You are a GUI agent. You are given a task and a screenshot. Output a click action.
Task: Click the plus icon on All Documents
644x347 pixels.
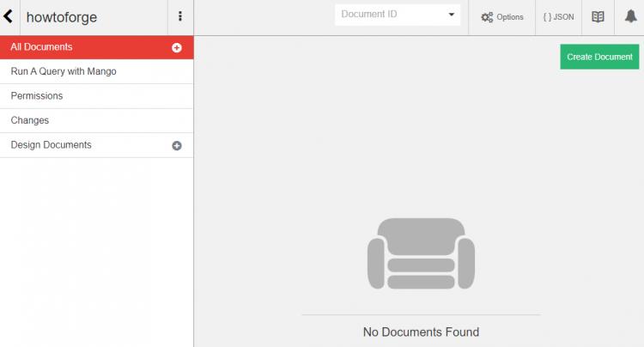click(177, 48)
